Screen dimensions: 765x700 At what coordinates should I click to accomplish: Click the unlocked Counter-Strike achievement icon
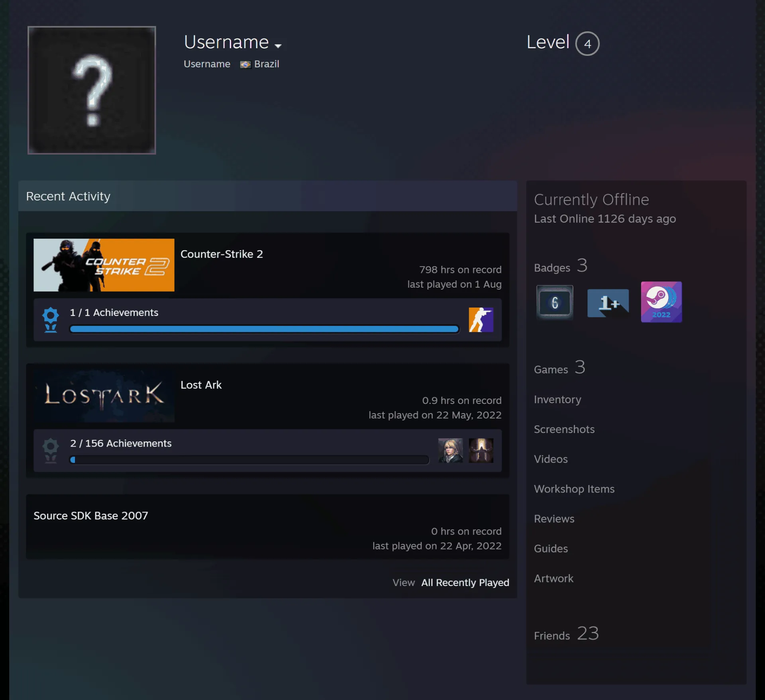point(481,320)
